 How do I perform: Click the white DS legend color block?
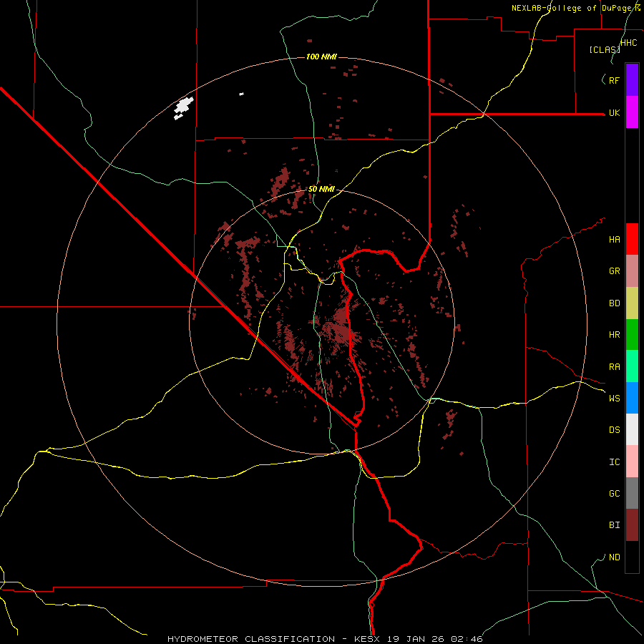coord(632,429)
